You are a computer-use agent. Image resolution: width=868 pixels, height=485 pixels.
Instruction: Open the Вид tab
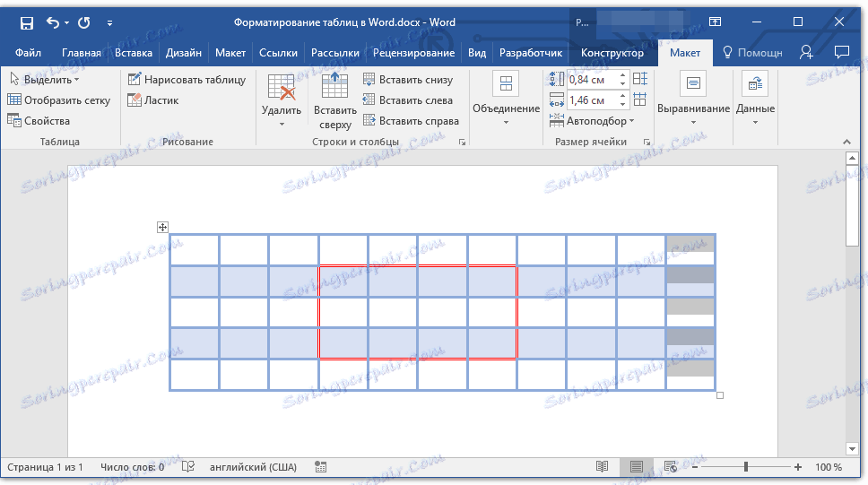click(477, 53)
